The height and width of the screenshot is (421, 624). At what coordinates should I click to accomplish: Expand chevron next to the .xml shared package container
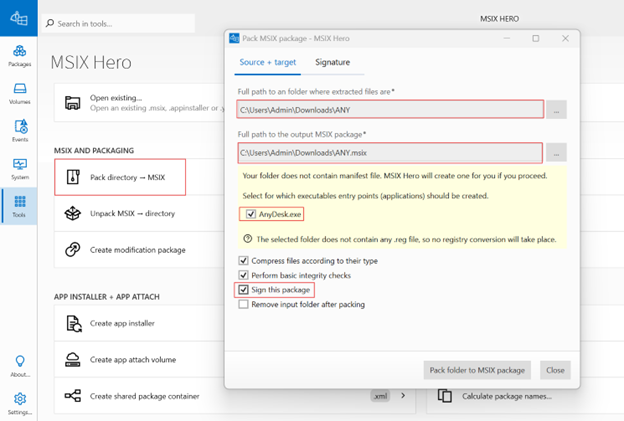click(403, 396)
